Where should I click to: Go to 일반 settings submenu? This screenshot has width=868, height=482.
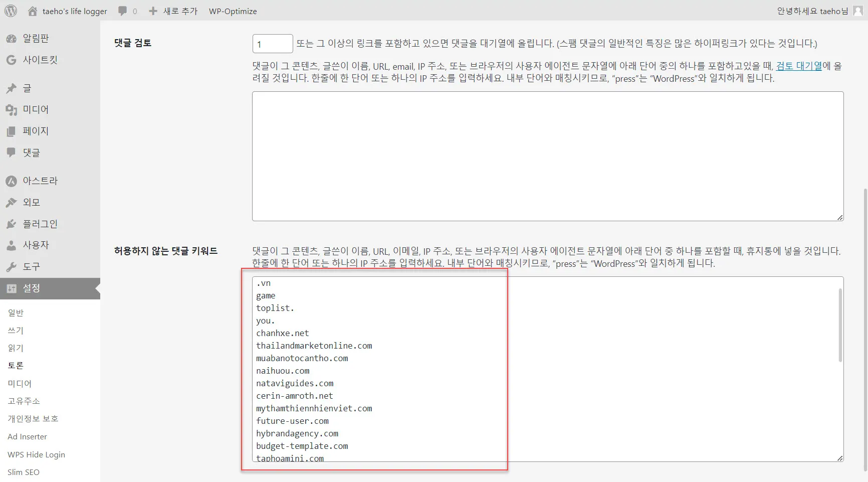pyautogui.click(x=16, y=313)
